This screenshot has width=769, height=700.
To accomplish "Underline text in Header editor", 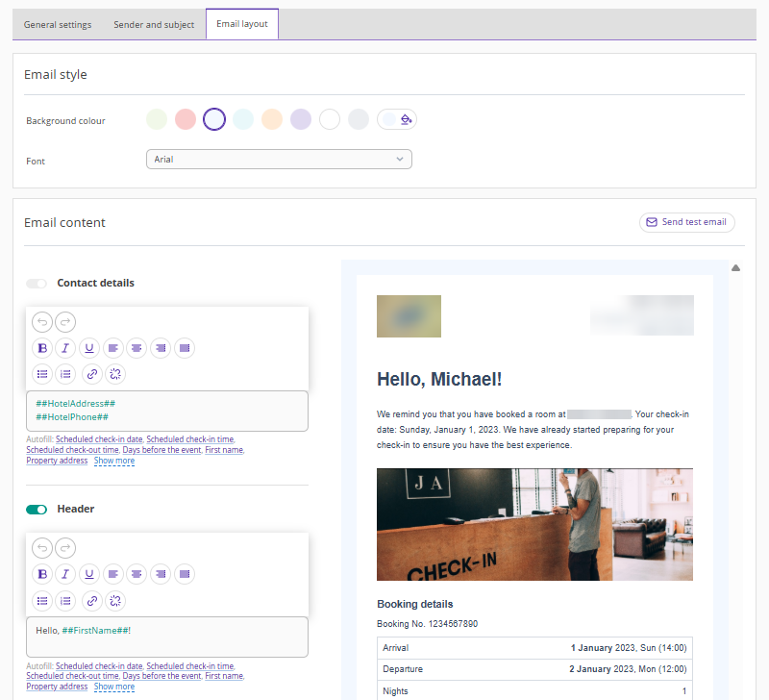I will click(x=89, y=574).
